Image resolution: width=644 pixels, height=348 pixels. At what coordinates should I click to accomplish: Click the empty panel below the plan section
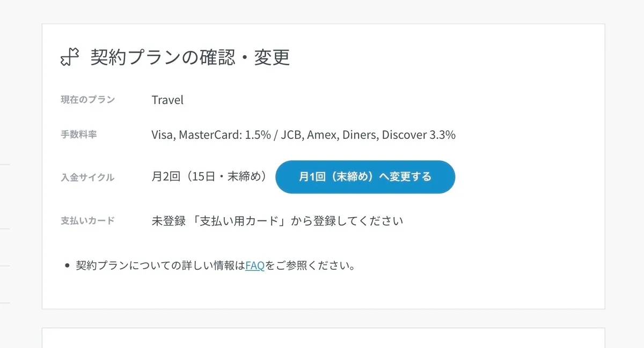pos(323,338)
